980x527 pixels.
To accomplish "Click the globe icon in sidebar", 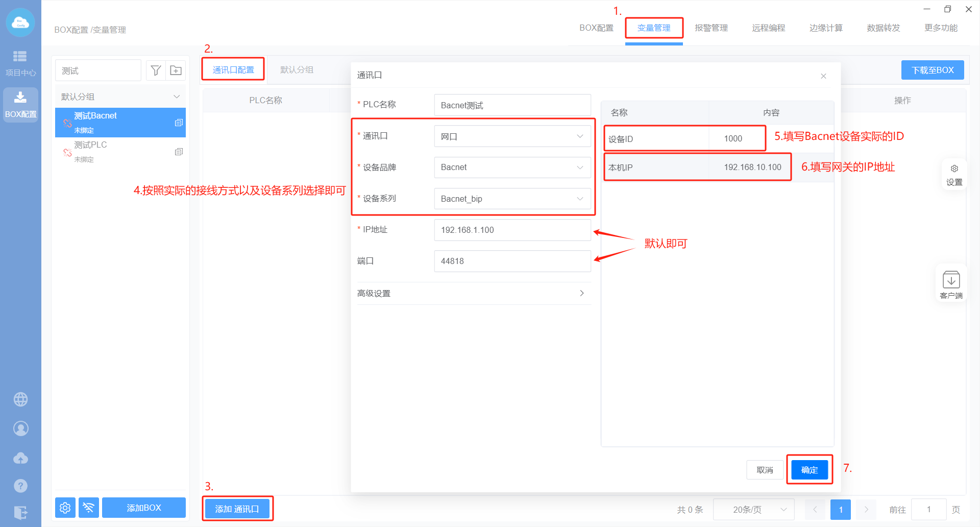I will pos(20,399).
